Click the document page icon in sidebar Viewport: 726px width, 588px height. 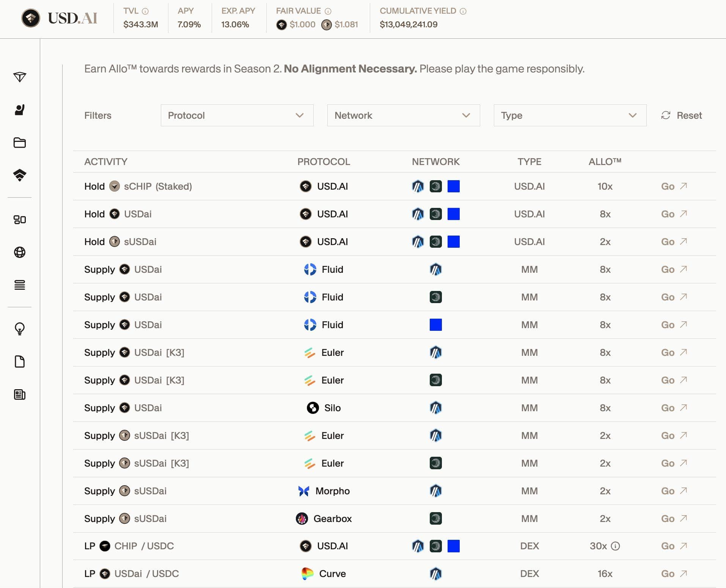[19, 362]
